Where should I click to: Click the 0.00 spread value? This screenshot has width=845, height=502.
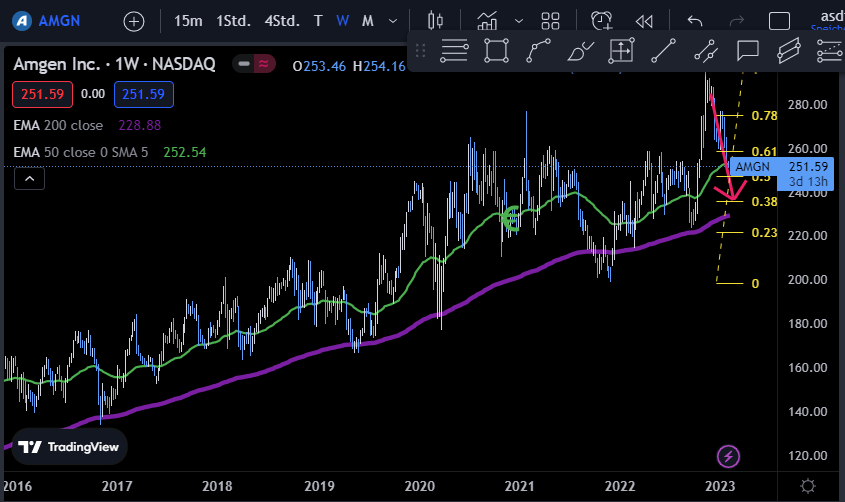click(93, 94)
